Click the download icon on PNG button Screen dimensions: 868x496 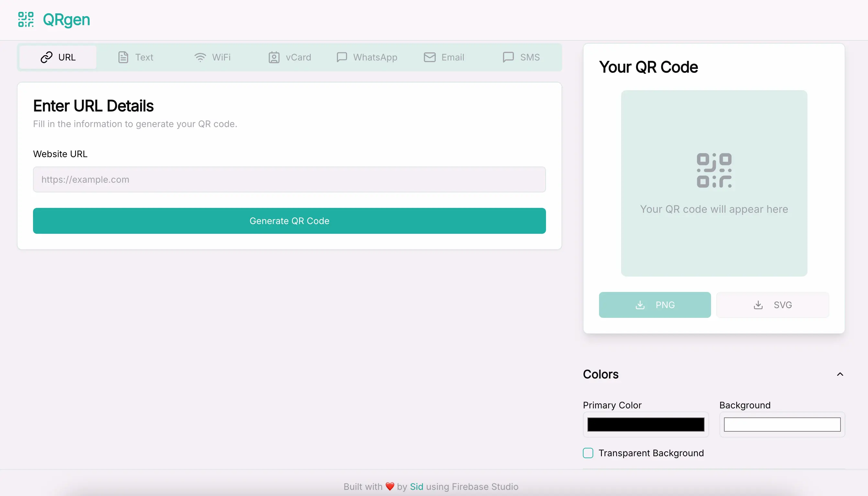640,305
